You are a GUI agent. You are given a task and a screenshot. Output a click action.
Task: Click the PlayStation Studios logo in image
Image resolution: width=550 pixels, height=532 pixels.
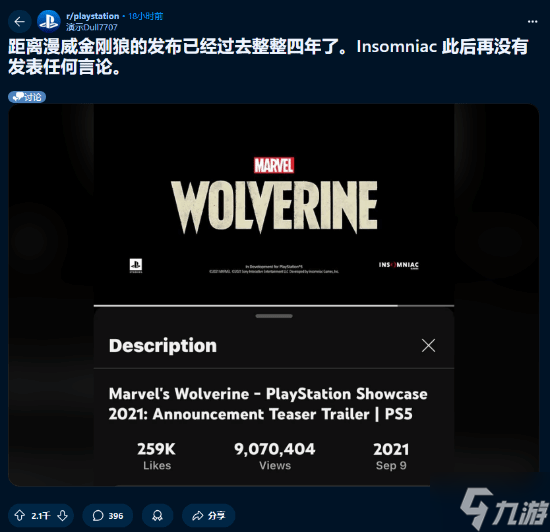[x=136, y=265]
